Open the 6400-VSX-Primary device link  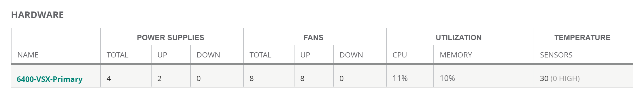50,79
